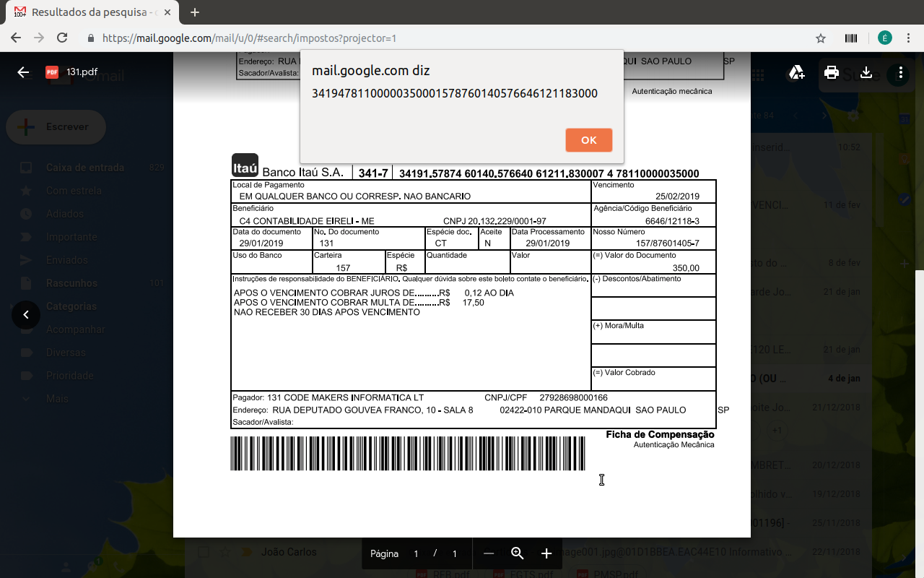
Task: Click the bank code 341-7
Action: coord(373,173)
